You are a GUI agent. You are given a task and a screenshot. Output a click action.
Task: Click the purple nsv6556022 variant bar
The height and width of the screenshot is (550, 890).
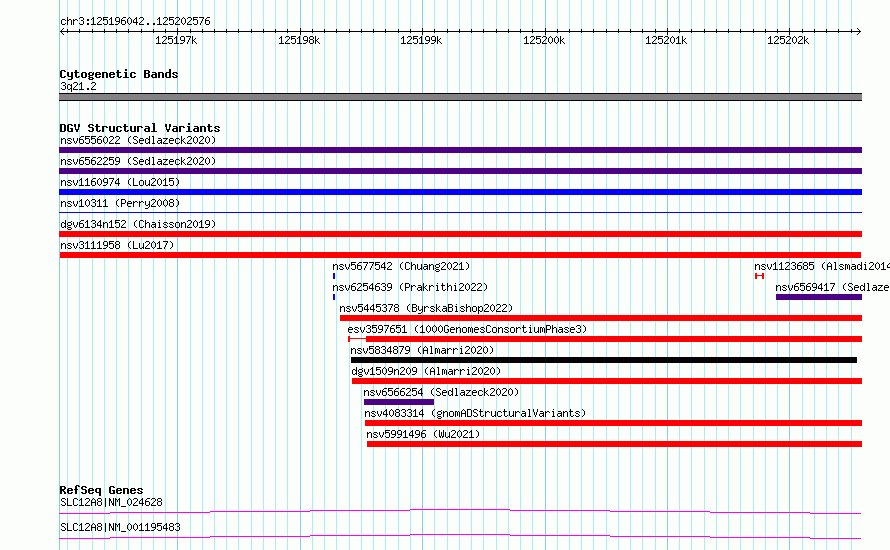pyautogui.click(x=460, y=150)
